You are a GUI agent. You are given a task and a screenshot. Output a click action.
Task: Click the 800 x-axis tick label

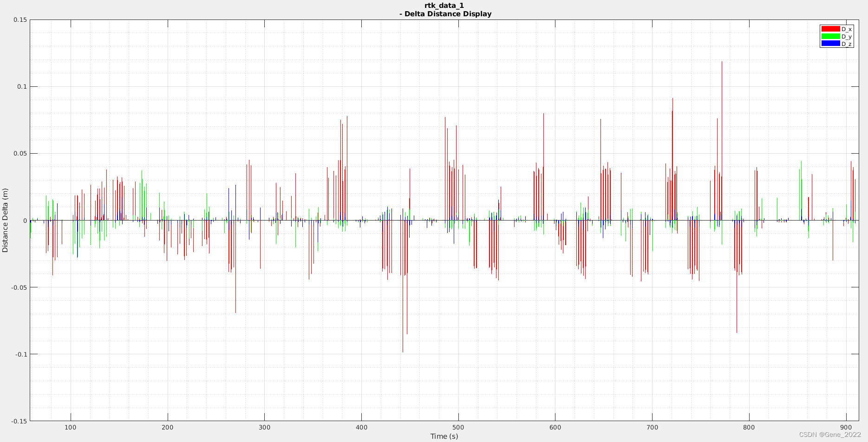(x=749, y=427)
